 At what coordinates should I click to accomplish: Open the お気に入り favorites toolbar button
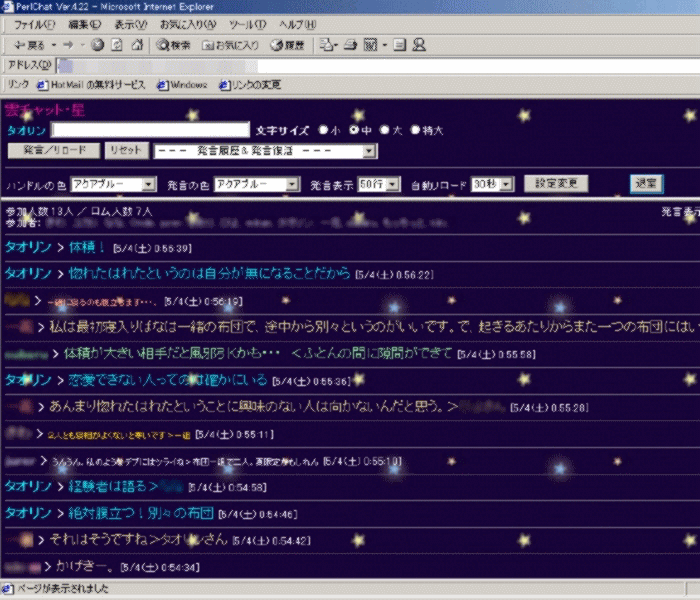(x=231, y=45)
